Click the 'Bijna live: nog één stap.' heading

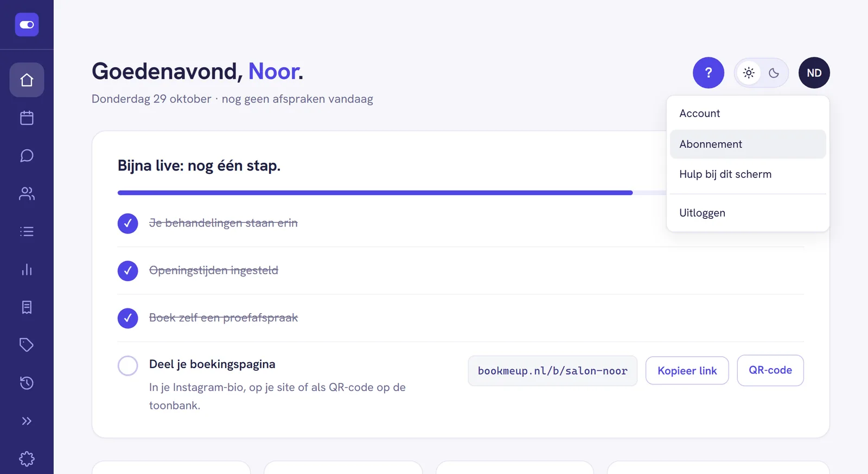[x=199, y=166]
